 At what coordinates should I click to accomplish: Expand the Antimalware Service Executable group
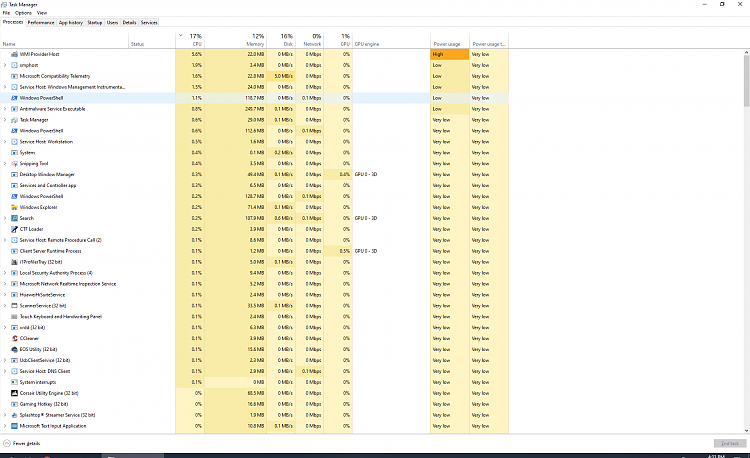coord(5,109)
